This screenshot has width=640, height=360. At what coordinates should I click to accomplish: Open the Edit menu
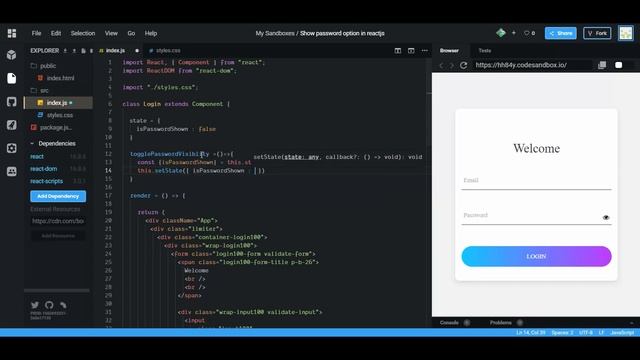point(56,33)
